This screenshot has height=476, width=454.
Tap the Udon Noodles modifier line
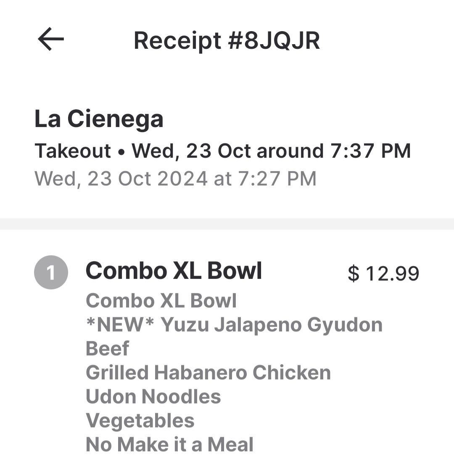(153, 397)
